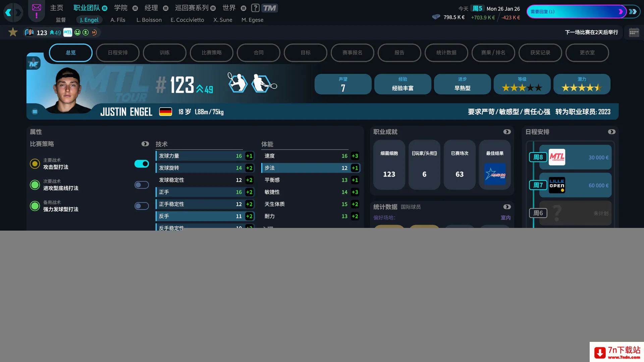Go to the 主页 menu
The width and height of the screenshot is (644, 362).
(56, 8)
